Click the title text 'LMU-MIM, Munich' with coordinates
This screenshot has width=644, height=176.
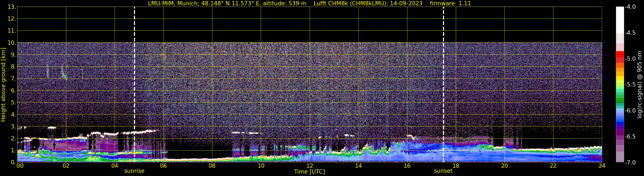pyautogui.click(x=227, y=3)
